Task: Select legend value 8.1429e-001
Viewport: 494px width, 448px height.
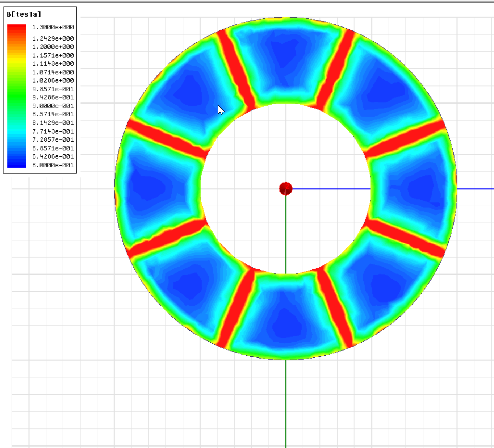Action: pyautogui.click(x=53, y=123)
